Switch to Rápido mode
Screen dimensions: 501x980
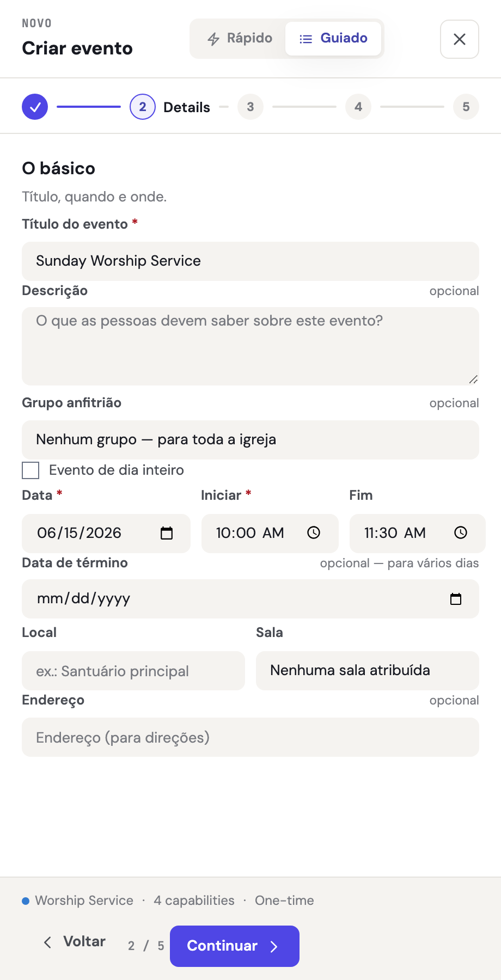[x=240, y=39]
